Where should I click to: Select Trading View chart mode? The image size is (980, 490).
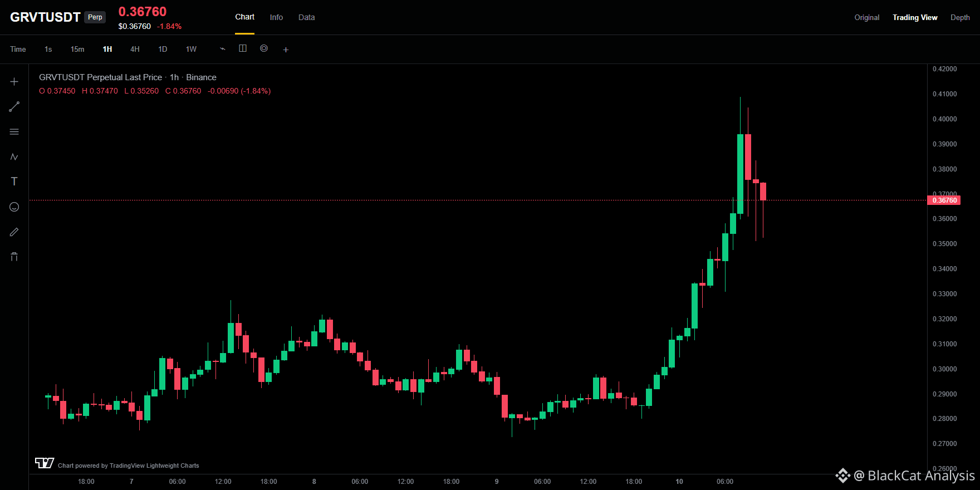pyautogui.click(x=915, y=17)
